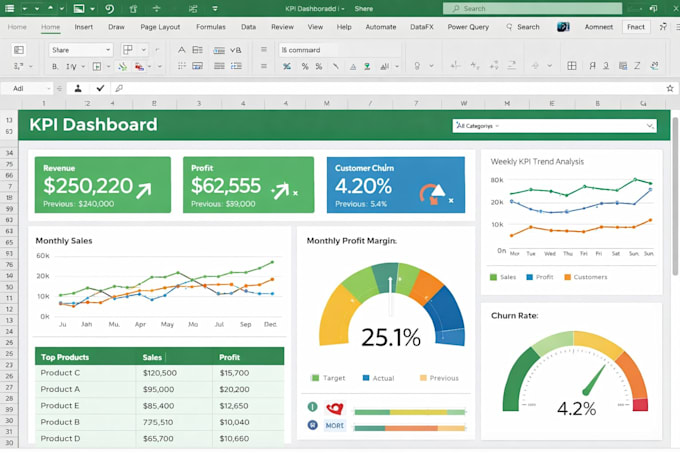Click the Search button in the ribbon tabs

coord(523,27)
